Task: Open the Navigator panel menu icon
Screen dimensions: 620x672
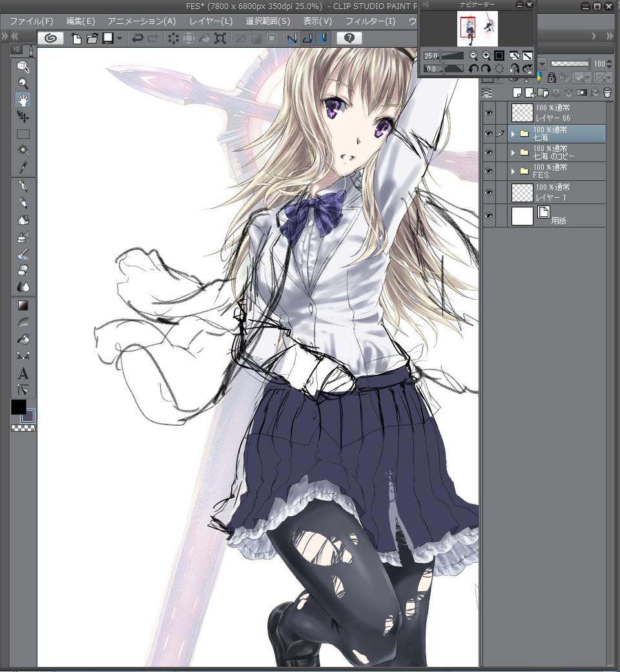Action: pos(426,5)
